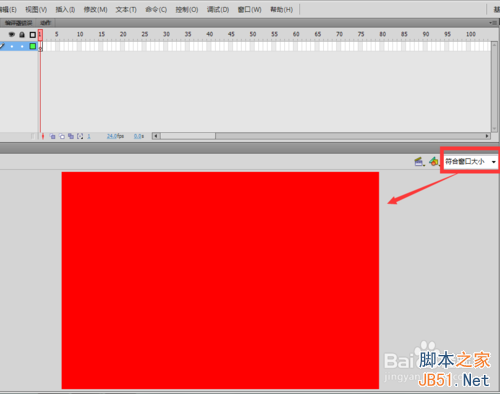Screen dimensions: 500x394
Task: Click the current frame number value
Action: pos(89,136)
